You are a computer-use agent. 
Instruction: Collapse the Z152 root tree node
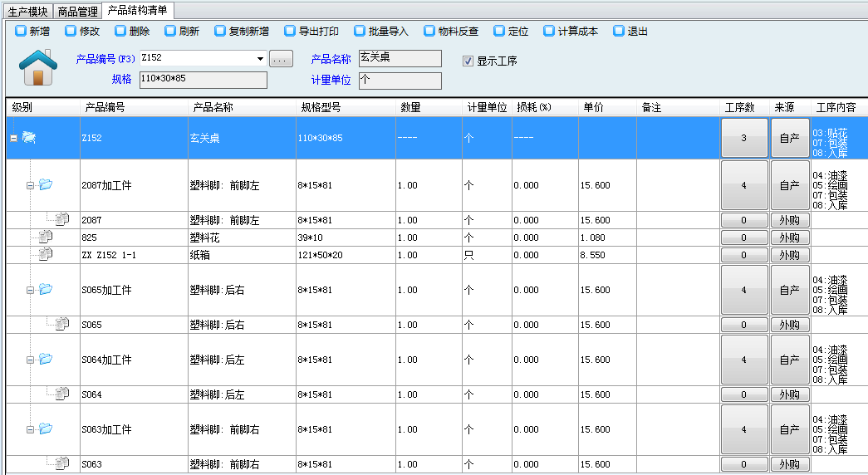pos(13,138)
